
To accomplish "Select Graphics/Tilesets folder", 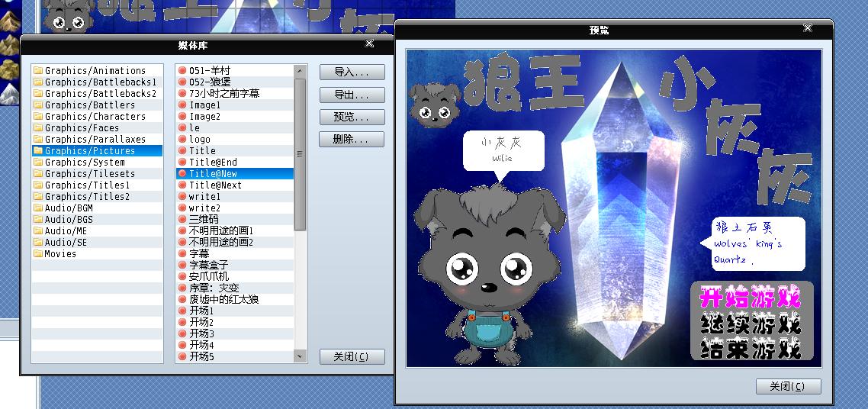I will click(97, 173).
